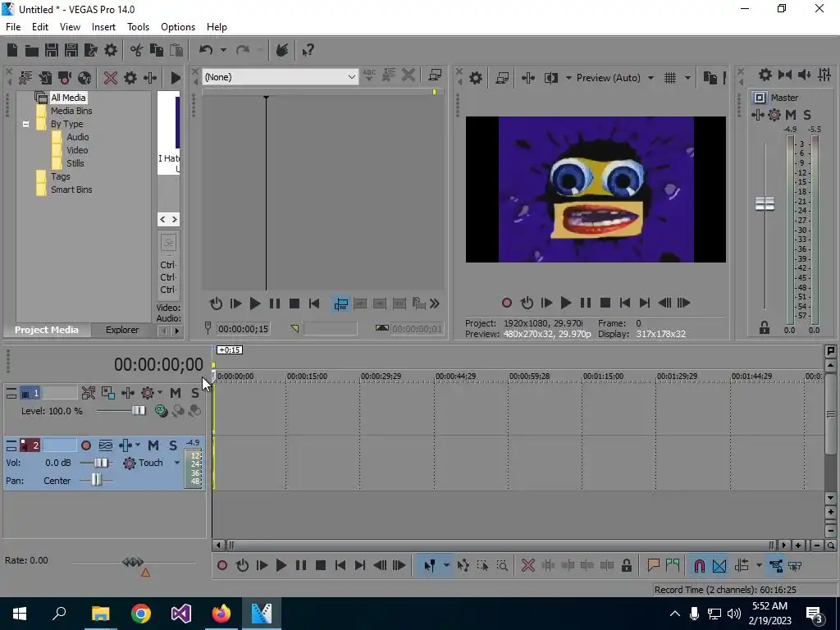The width and height of the screenshot is (840, 630).
Task: Open the Tools menu
Action: click(138, 27)
